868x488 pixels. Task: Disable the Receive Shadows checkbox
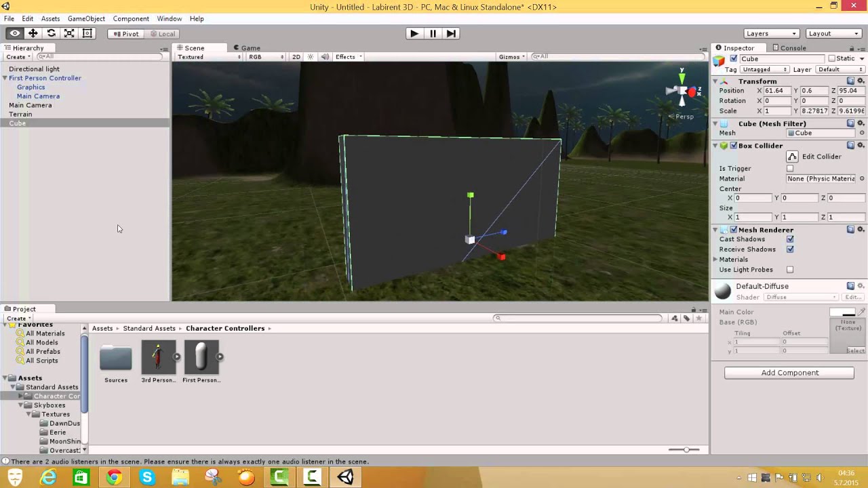[x=790, y=249]
